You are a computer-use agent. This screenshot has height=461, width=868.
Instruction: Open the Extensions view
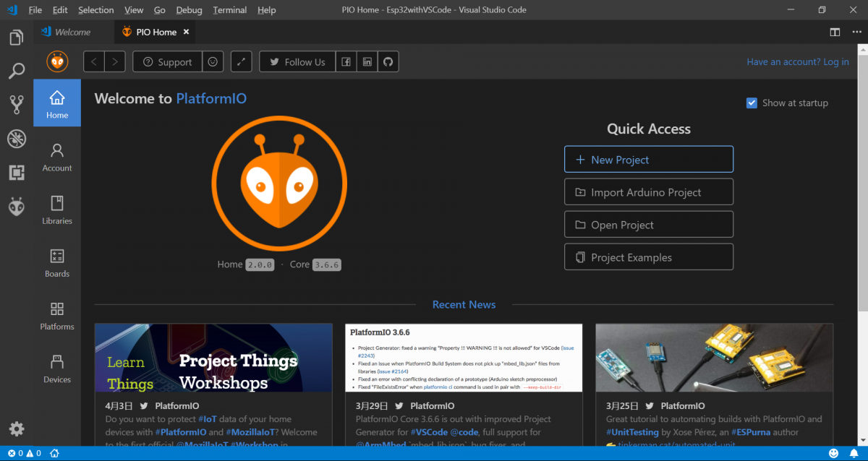17,173
